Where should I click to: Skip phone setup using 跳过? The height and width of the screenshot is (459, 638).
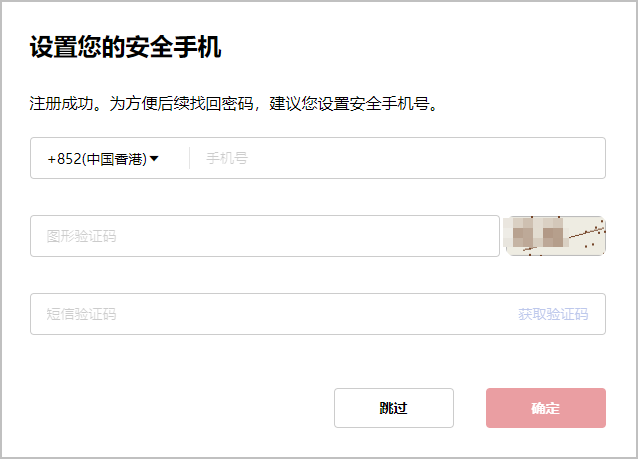tap(394, 408)
